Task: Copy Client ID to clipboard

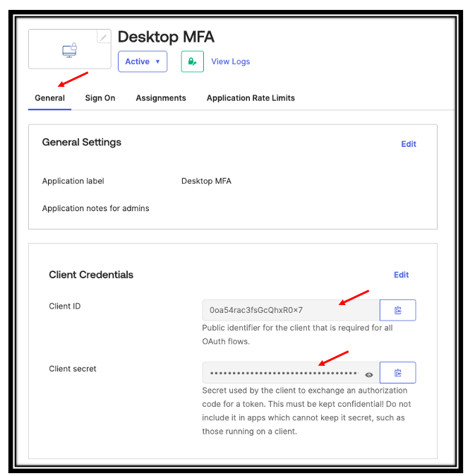Action: click(397, 310)
